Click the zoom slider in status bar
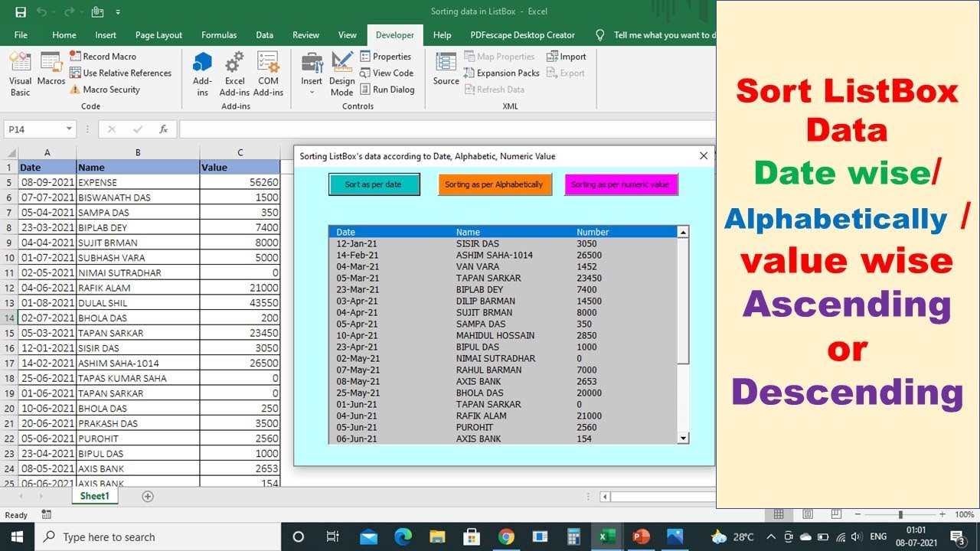The image size is (980, 551). pyautogui.click(x=900, y=515)
